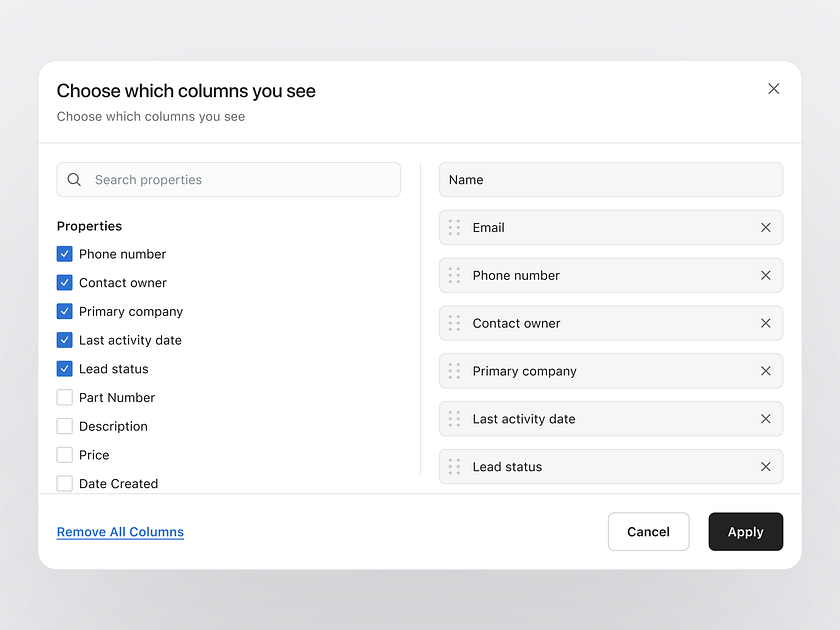Viewport: 840px width, 630px height.
Task: Click the drag handle beside Primary company
Action: point(456,371)
